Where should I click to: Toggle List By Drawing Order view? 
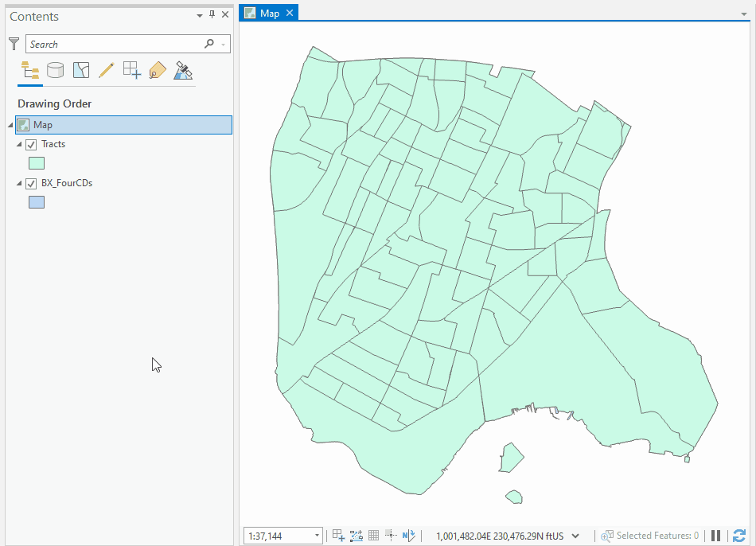[29, 70]
